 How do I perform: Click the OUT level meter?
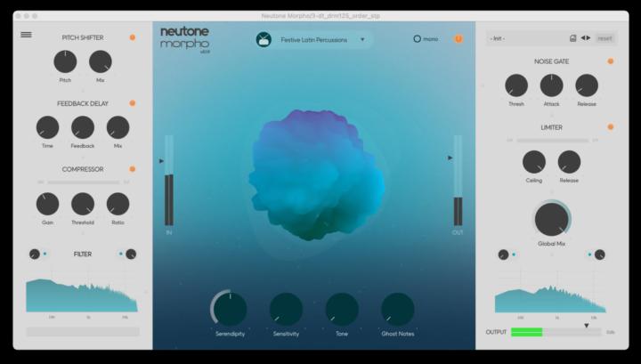458,181
